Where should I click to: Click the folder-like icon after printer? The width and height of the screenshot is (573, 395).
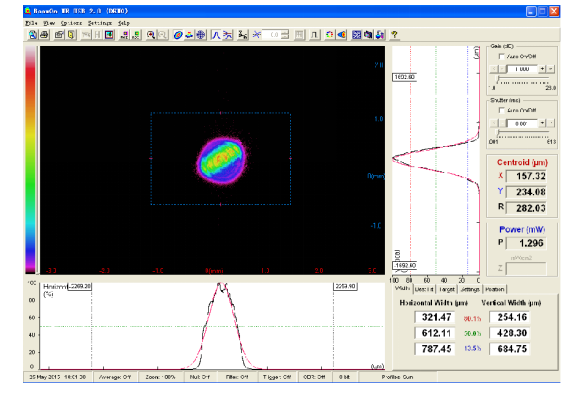[x=59, y=35]
